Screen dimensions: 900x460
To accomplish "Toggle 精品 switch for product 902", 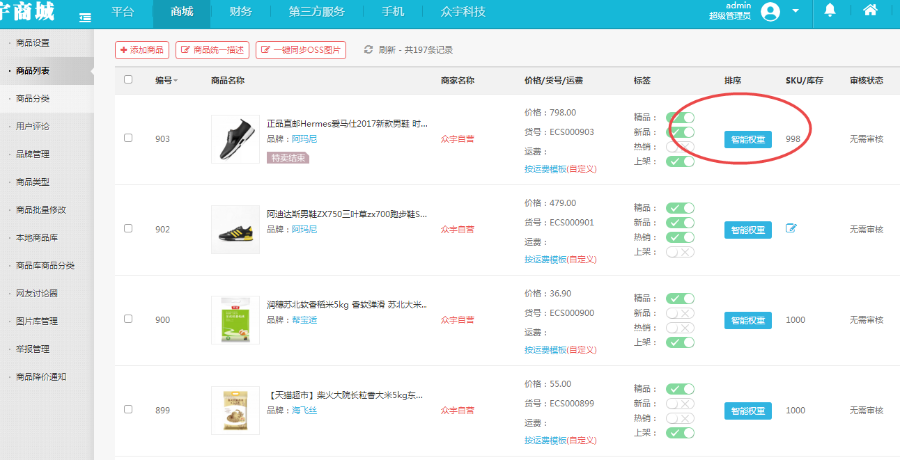I will tap(680, 208).
